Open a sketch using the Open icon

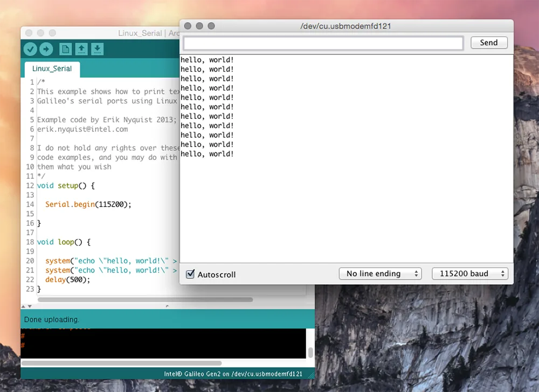81,48
